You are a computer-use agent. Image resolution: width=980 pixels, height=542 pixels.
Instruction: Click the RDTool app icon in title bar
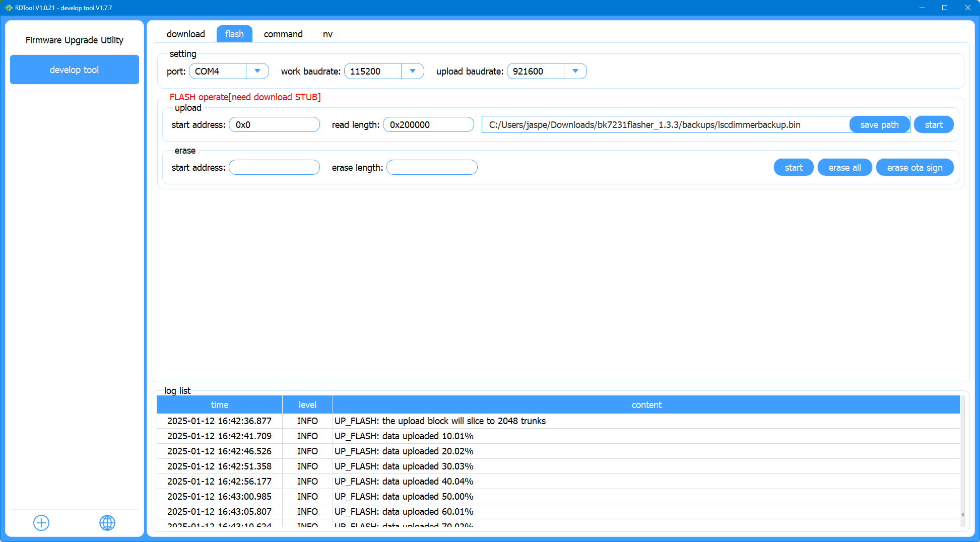point(8,8)
